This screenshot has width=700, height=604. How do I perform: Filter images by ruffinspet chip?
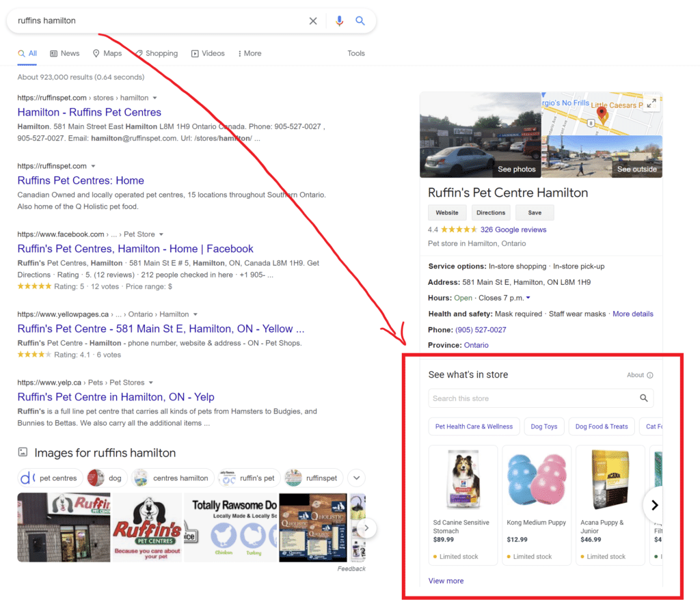pyautogui.click(x=314, y=478)
